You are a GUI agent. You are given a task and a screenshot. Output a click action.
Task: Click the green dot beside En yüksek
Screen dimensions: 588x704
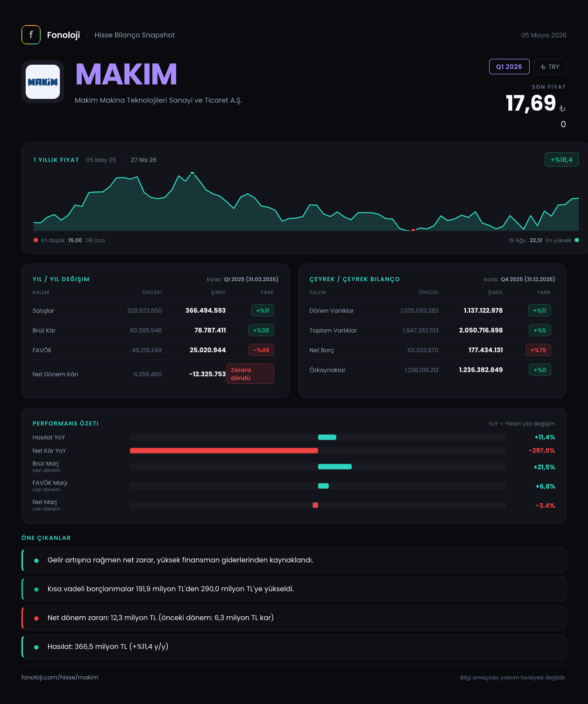pyautogui.click(x=577, y=240)
